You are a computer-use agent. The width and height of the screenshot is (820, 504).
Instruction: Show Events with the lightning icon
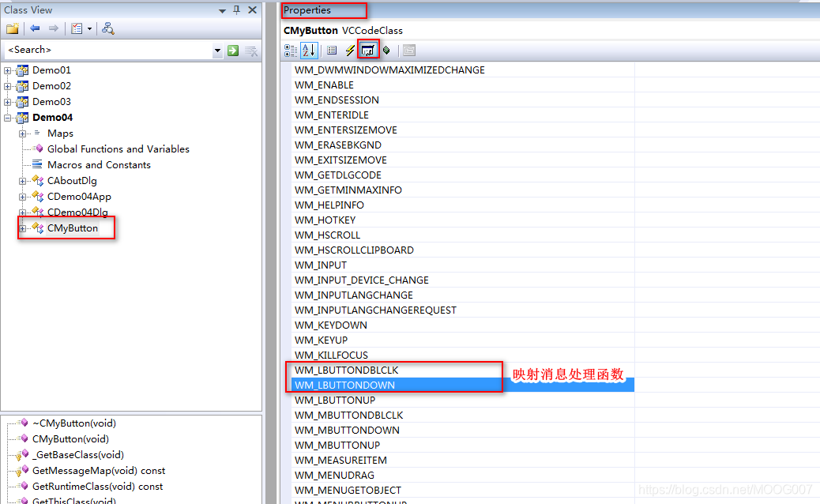pos(350,51)
